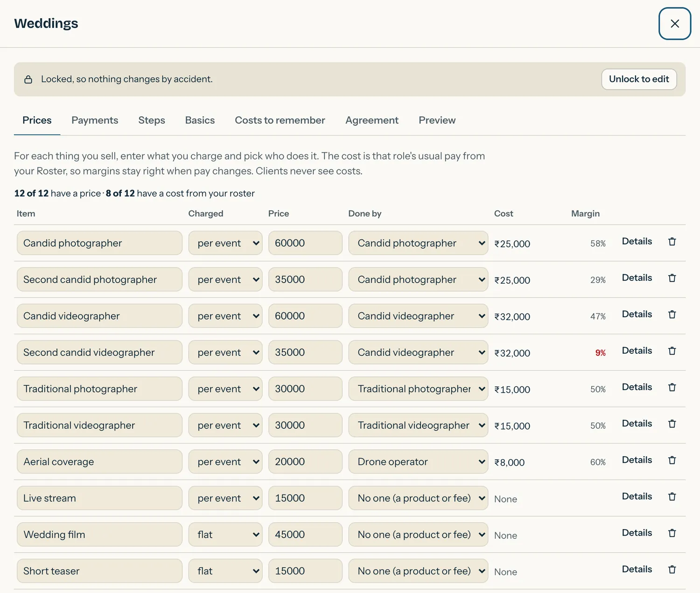This screenshot has height=593, width=700.
Task: Delete the Candid photographer row
Action: [x=672, y=242]
